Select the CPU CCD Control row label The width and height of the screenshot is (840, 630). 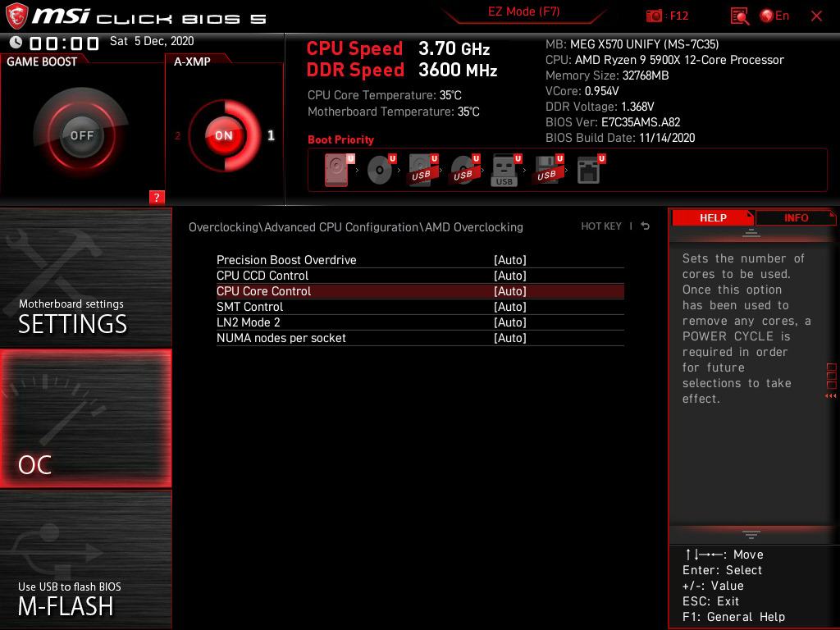(262, 276)
